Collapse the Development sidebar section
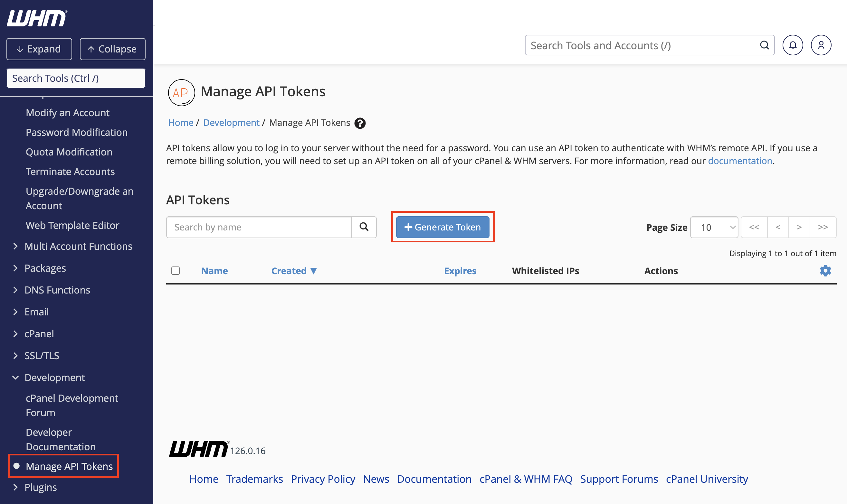The width and height of the screenshot is (847, 504). point(54,377)
